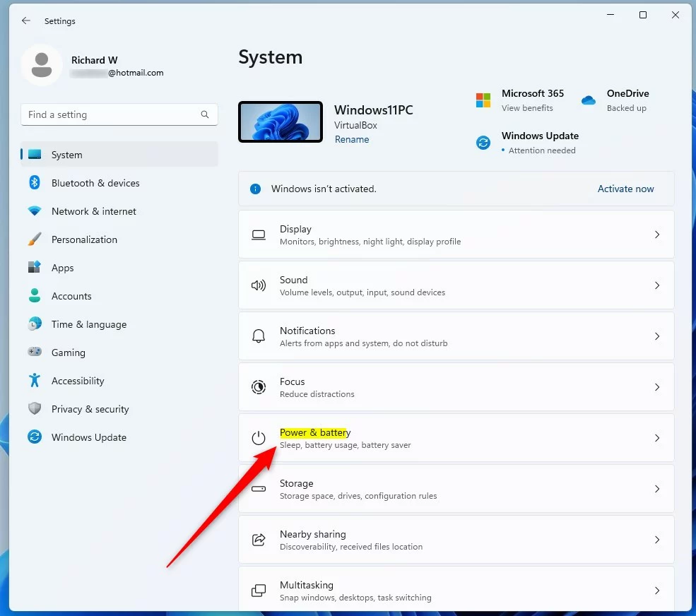Open Bluetooth & devices in sidebar
This screenshot has width=696, height=616.
pyautogui.click(x=95, y=183)
